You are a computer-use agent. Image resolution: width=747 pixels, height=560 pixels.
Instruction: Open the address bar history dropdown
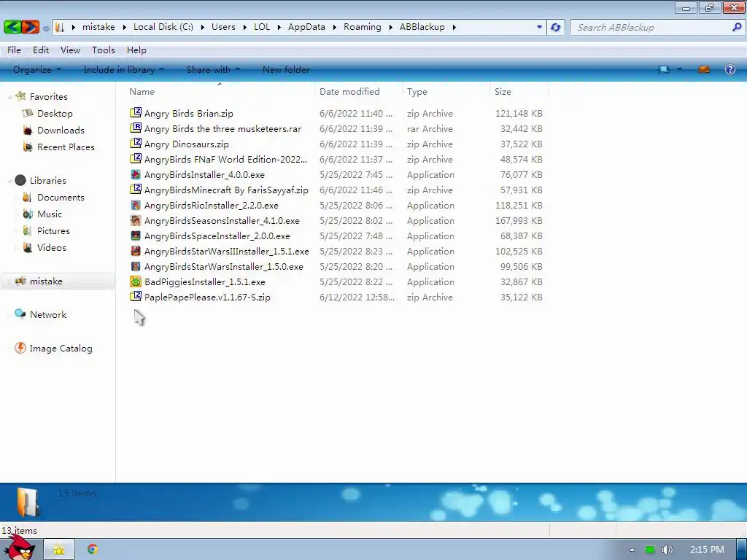[x=539, y=27]
